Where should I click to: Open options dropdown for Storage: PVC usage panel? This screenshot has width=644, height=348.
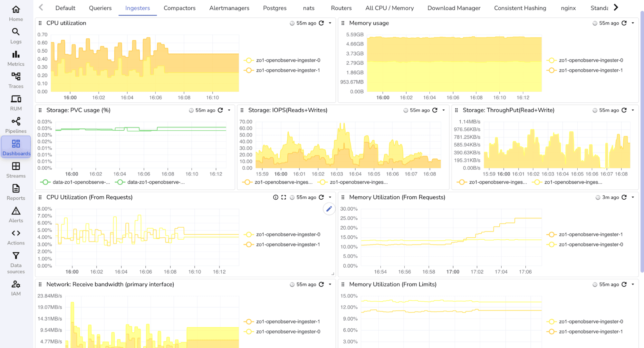[x=229, y=110]
